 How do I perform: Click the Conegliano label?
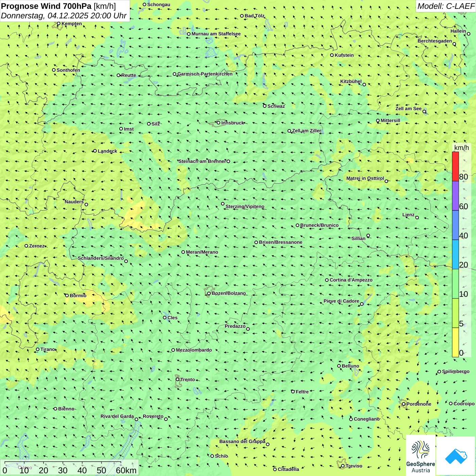point(367,419)
